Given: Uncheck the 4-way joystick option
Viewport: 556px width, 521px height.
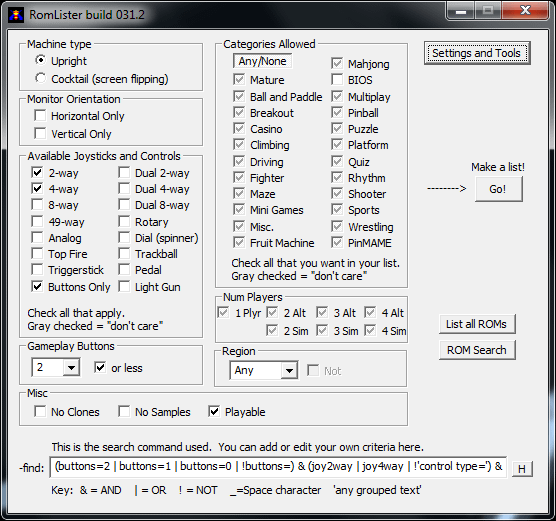Looking at the screenshot, I should [37, 188].
